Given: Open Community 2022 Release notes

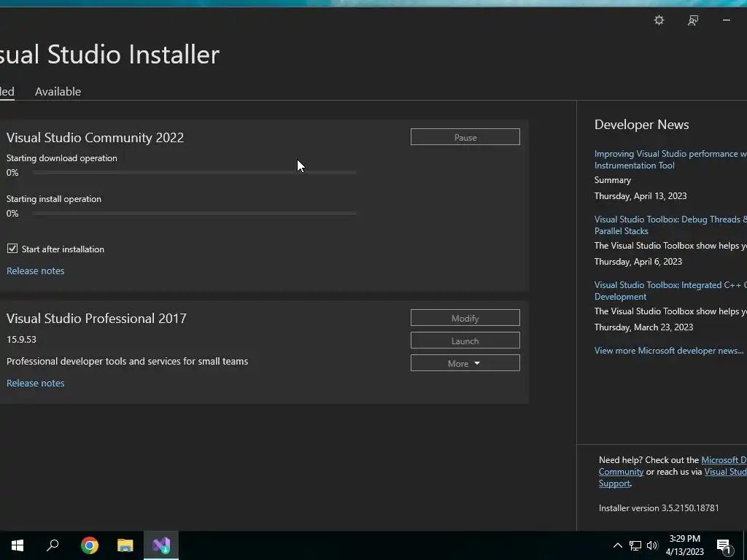Looking at the screenshot, I should (x=35, y=271).
